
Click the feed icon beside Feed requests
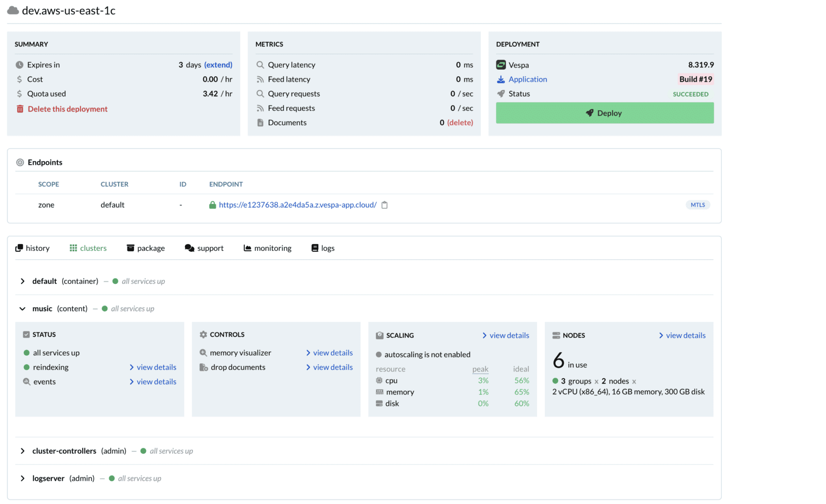pyautogui.click(x=261, y=108)
